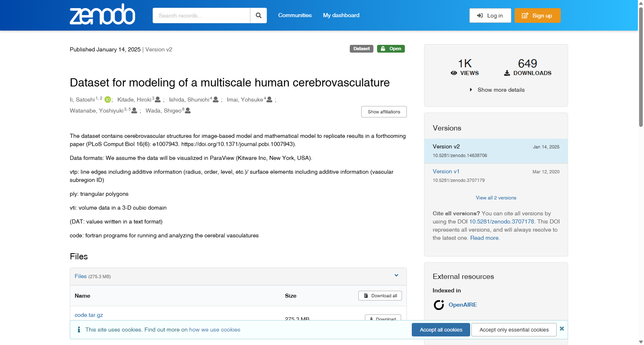Click the search magnifier button

(x=258, y=15)
